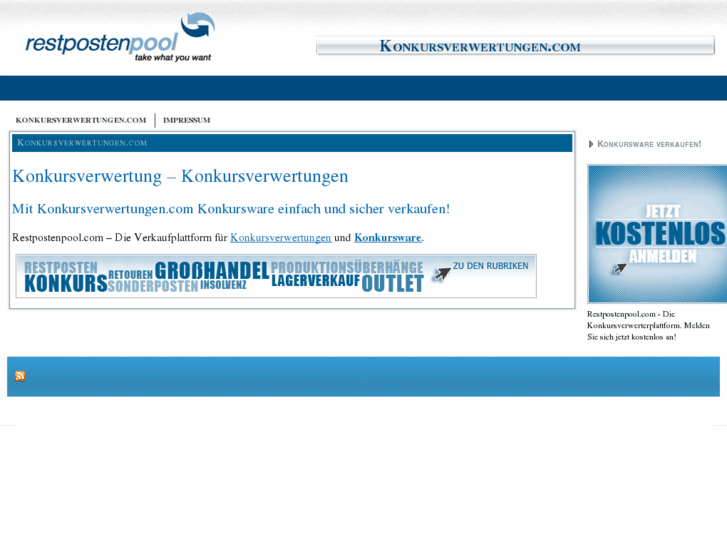Click the sidebar text 'Restpostenpool.com - Die Konkursverwerterplattform'
727x545 pixels.
coord(648,326)
